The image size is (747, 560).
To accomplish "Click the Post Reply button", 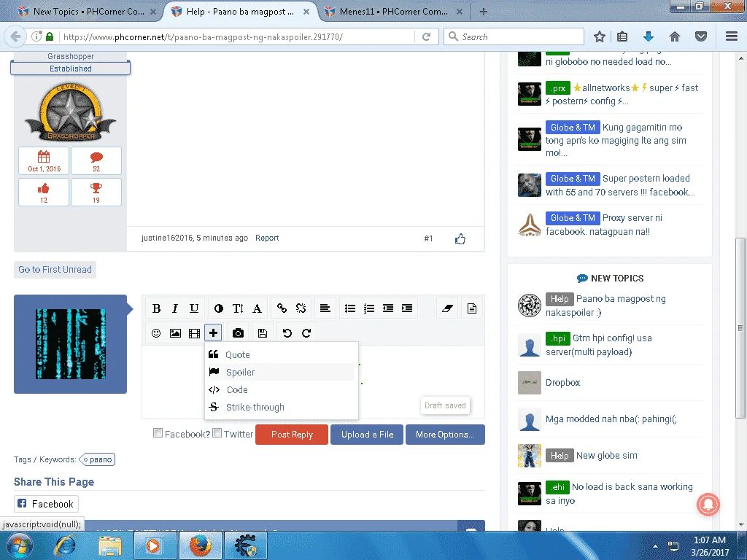I will 292,435.
